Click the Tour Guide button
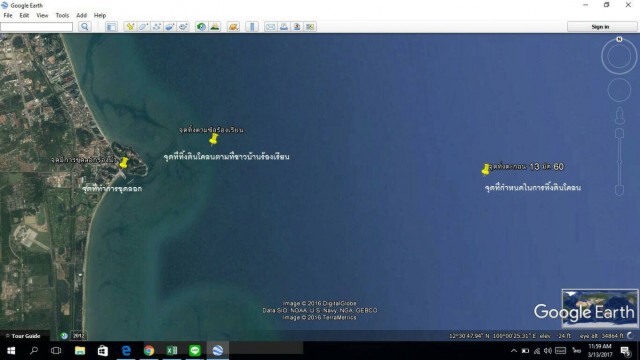Viewport: 640px width, 360px height. coord(24,336)
